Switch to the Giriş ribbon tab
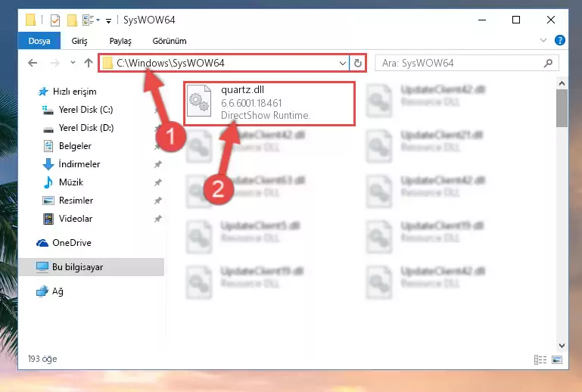The width and height of the screenshot is (582, 392). pos(79,41)
